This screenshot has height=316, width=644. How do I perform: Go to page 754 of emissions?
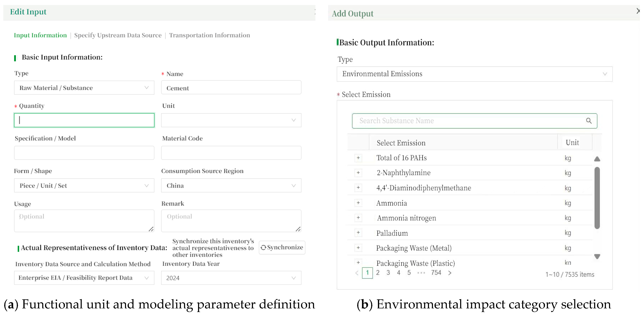[436, 273]
